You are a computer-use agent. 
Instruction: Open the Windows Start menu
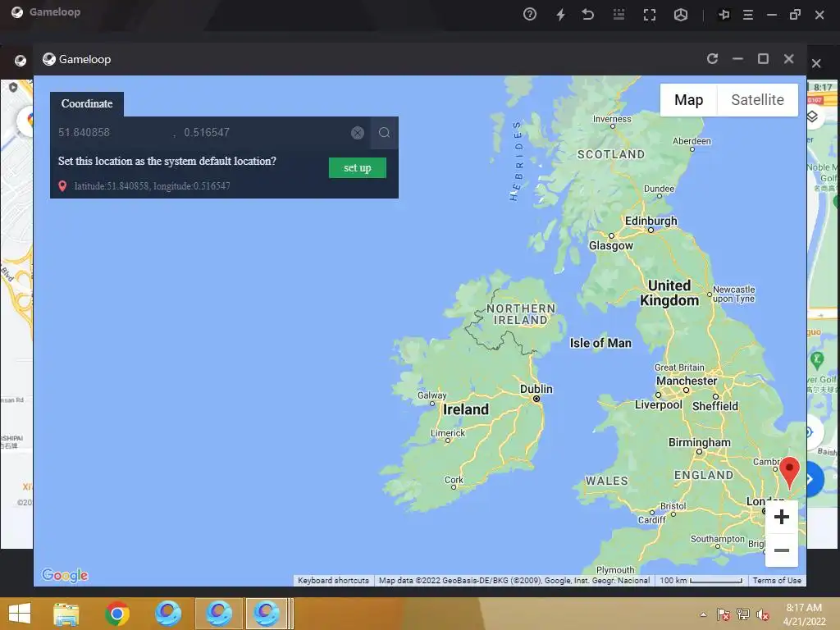[20, 614]
